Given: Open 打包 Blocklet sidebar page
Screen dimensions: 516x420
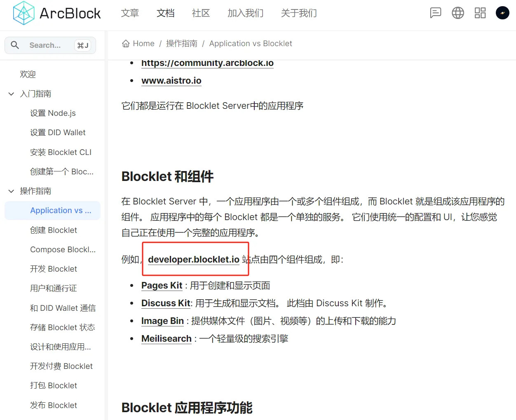Looking at the screenshot, I should point(54,386).
